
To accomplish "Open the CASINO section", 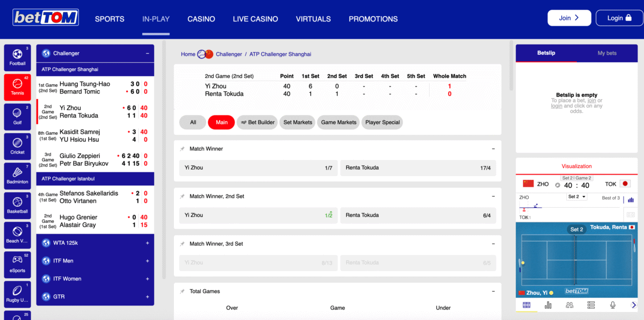I will [x=201, y=19].
